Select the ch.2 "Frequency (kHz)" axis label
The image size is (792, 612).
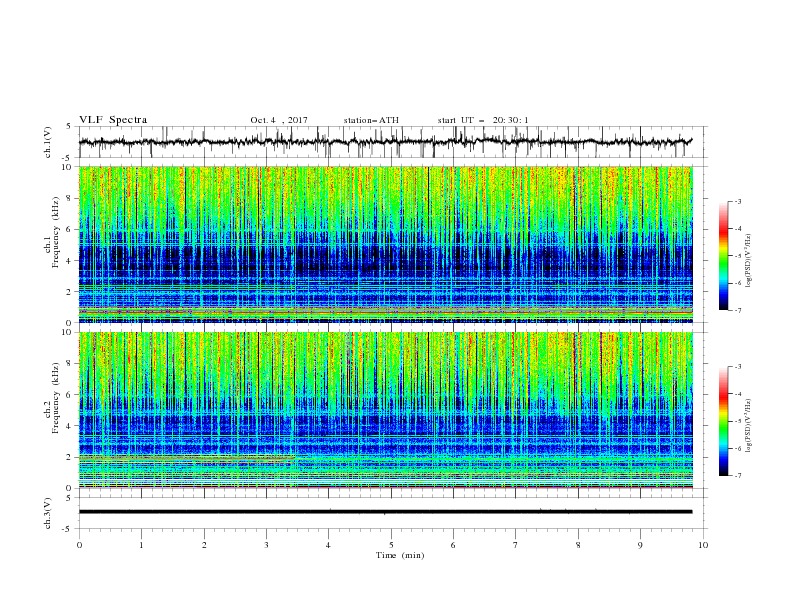[x=56, y=398]
